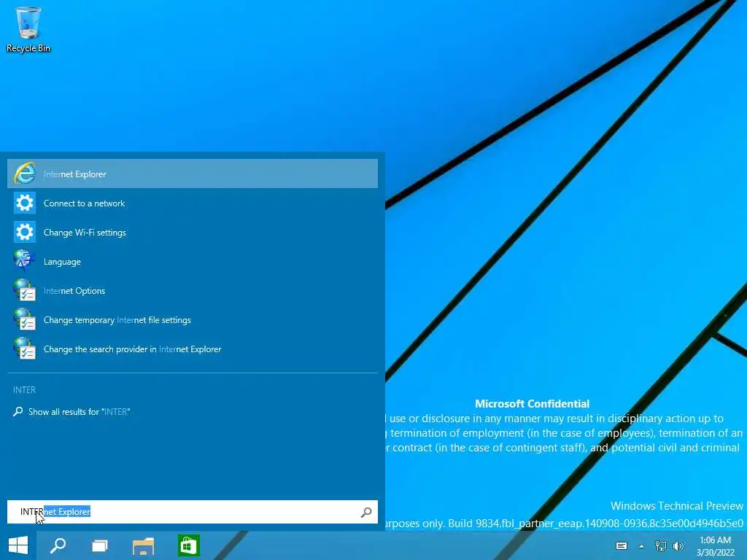Click the Connect to a network gear icon
Viewport: 747px width, 560px height.
click(24, 203)
